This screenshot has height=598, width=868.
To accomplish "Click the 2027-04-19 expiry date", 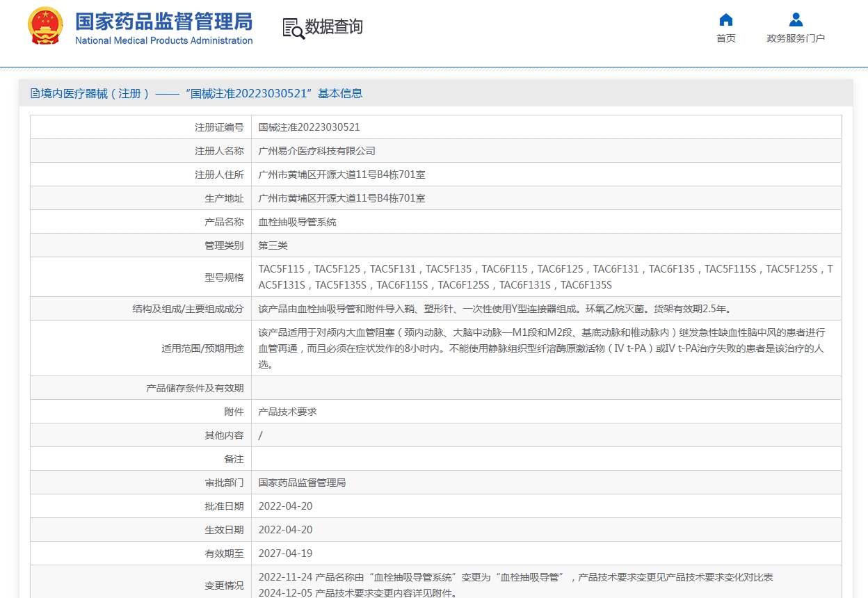I will [x=285, y=553].
